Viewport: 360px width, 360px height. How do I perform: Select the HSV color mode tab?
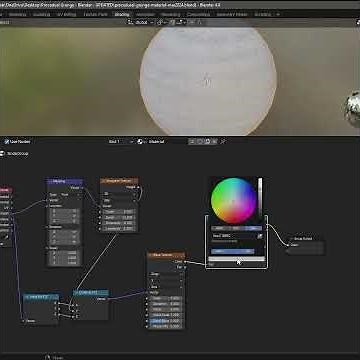(236, 228)
